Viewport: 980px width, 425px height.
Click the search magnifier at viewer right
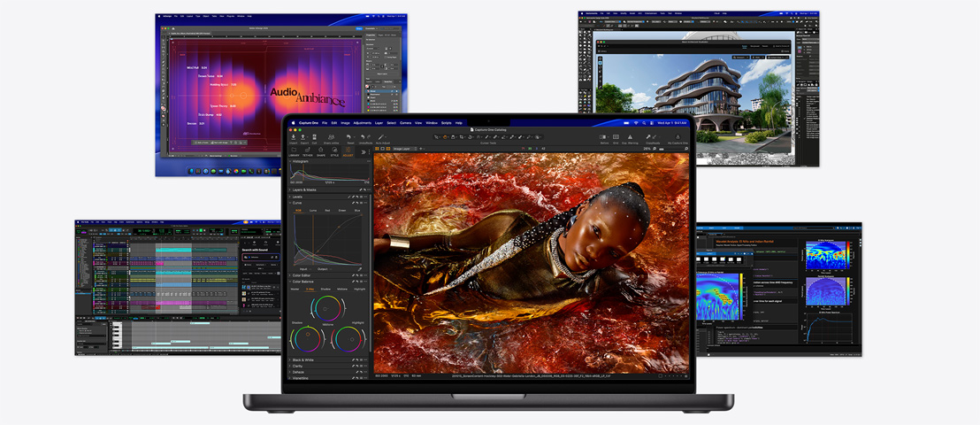tap(686, 149)
